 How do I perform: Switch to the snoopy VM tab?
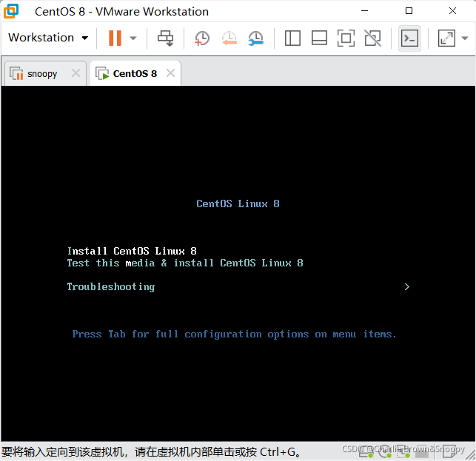coord(42,74)
